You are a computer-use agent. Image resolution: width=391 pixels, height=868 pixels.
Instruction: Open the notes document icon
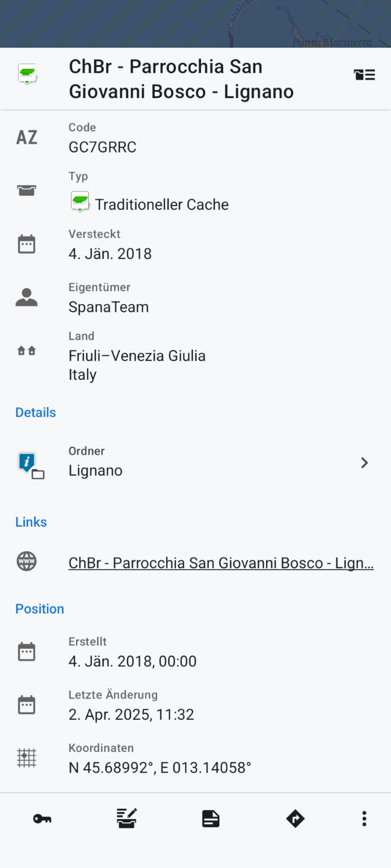[211, 819]
